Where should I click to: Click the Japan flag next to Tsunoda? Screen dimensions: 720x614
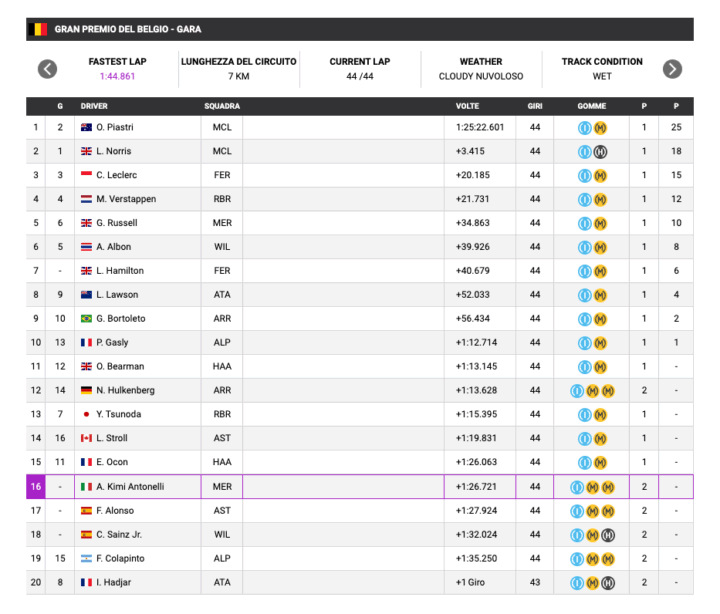click(86, 414)
